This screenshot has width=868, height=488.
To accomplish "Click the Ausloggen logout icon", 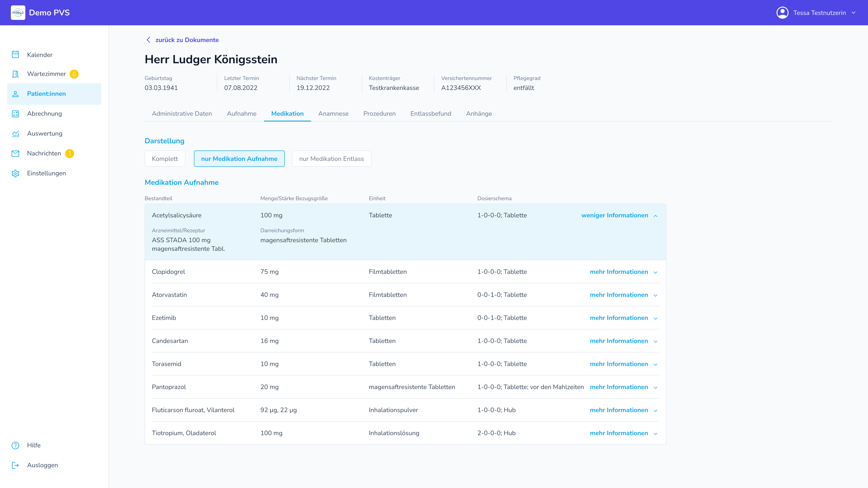I will tap(16, 465).
